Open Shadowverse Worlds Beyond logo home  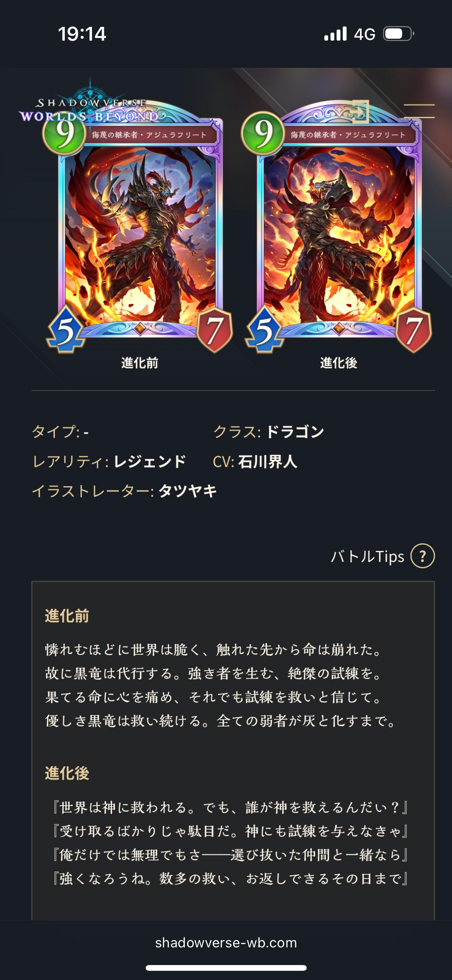[x=89, y=109]
